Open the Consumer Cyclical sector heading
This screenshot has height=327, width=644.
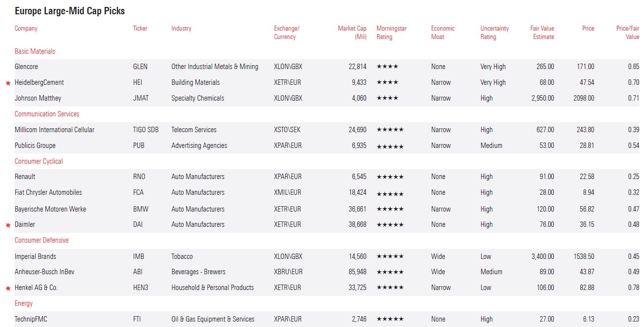click(x=38, y=161)
